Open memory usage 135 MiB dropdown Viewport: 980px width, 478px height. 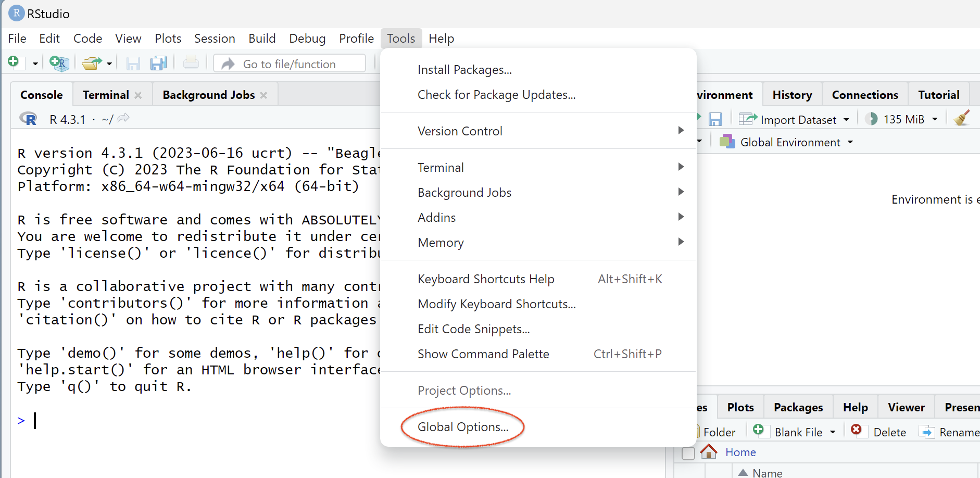click(901, 119)
